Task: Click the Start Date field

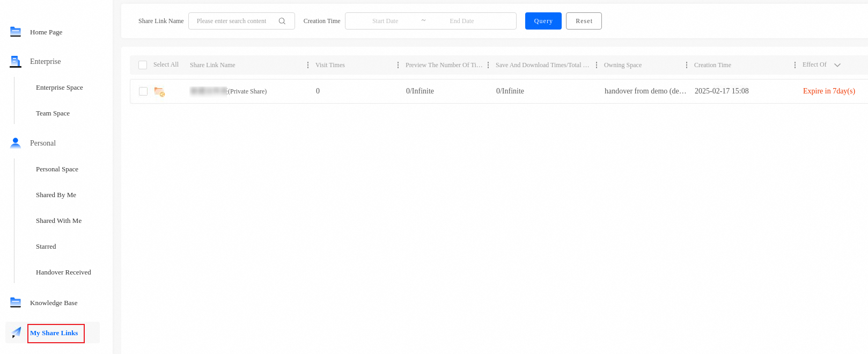Action: [x=385, y=21]
